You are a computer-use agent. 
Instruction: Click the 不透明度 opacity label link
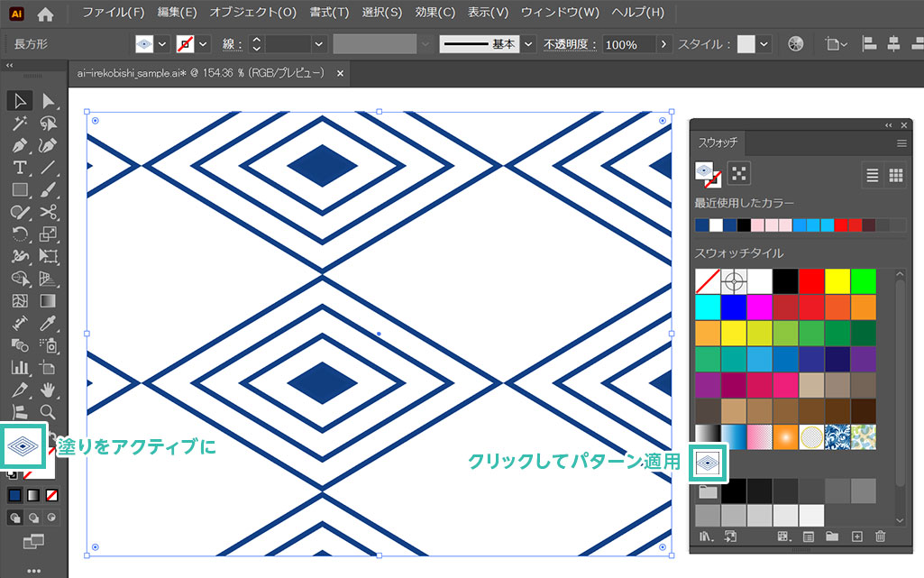coord(571,44)
